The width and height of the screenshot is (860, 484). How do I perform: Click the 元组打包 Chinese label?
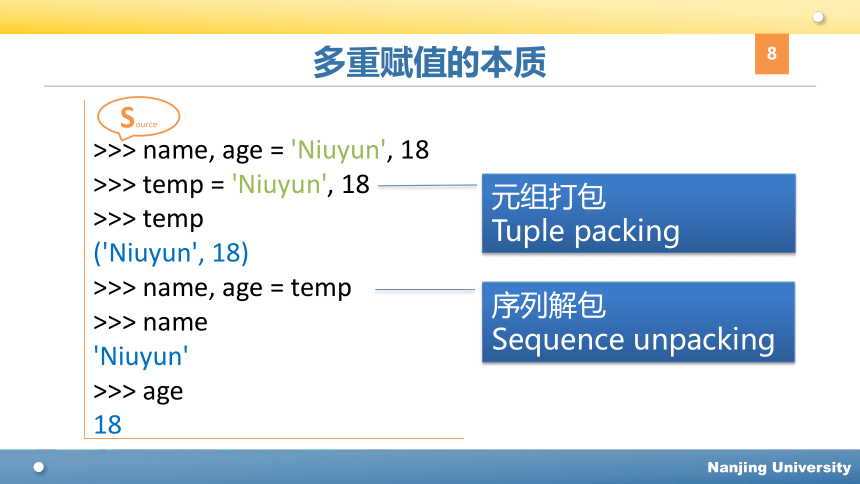(548, 196)
